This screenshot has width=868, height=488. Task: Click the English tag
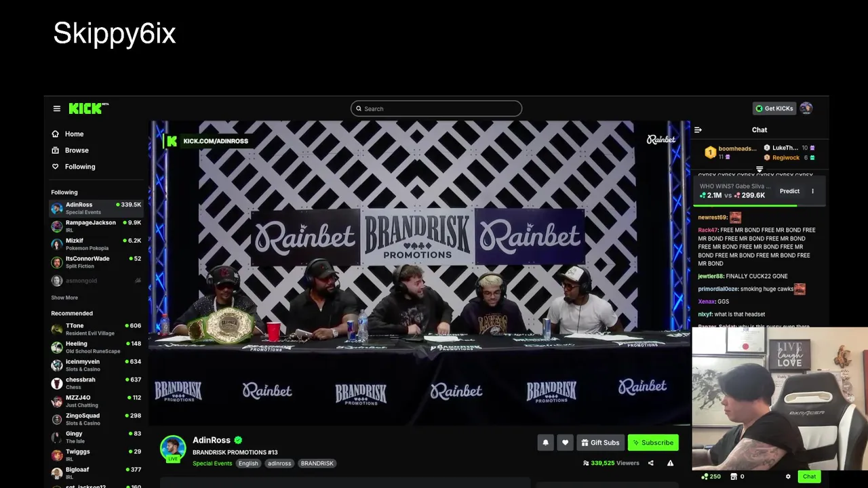[248, 464]
